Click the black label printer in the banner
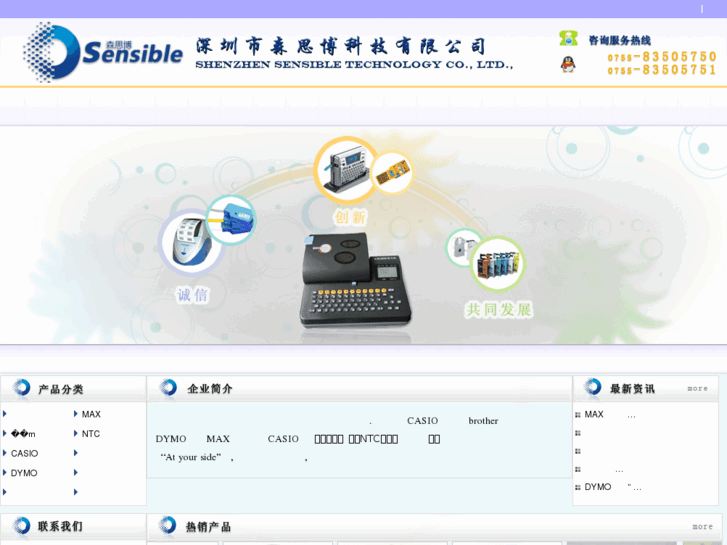727x545 pixels. pos(355,280)
